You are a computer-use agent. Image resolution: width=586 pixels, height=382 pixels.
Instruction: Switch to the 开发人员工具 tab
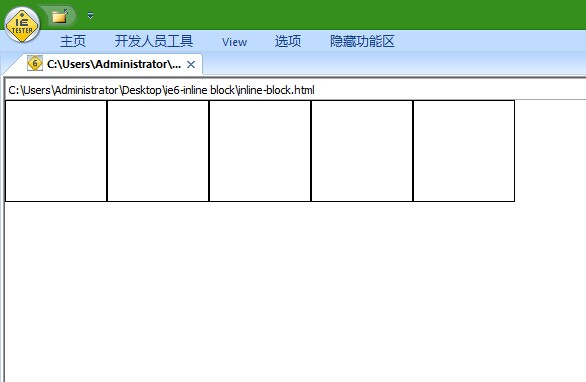[154, 41]
